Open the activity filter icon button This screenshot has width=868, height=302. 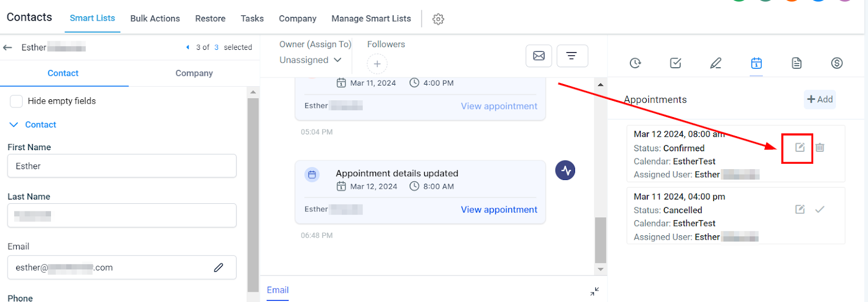tap(572, 56)
